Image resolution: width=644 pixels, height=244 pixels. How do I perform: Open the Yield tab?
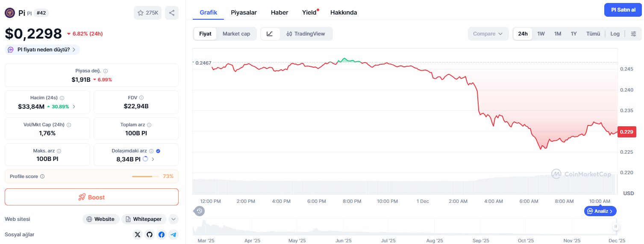[x=309, y=12]
